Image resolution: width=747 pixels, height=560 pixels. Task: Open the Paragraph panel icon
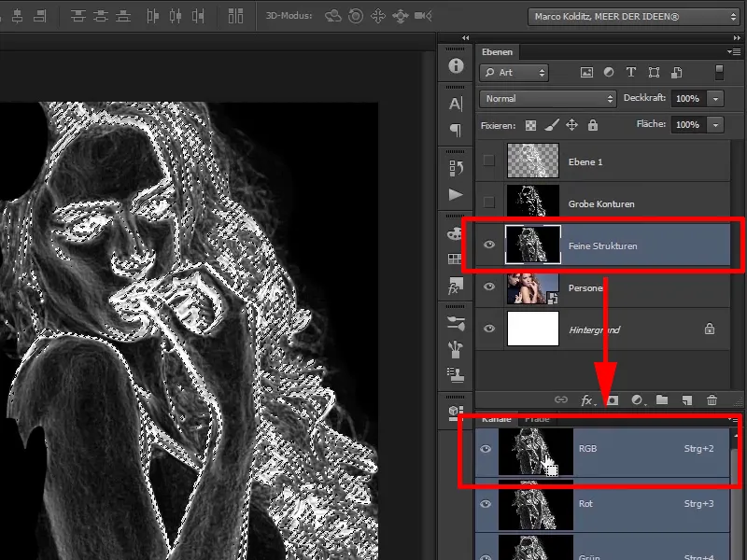pos(456,130)
